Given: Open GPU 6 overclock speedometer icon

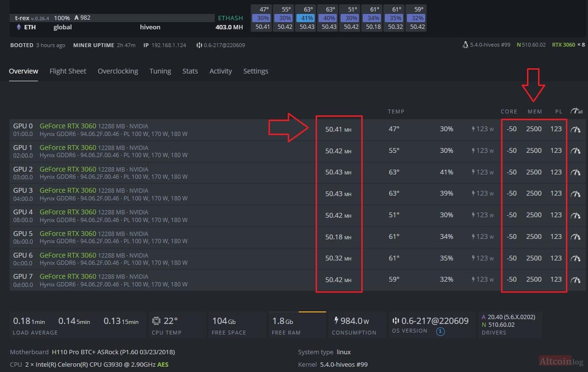Looking at the screenshot, I should [576, 258].
